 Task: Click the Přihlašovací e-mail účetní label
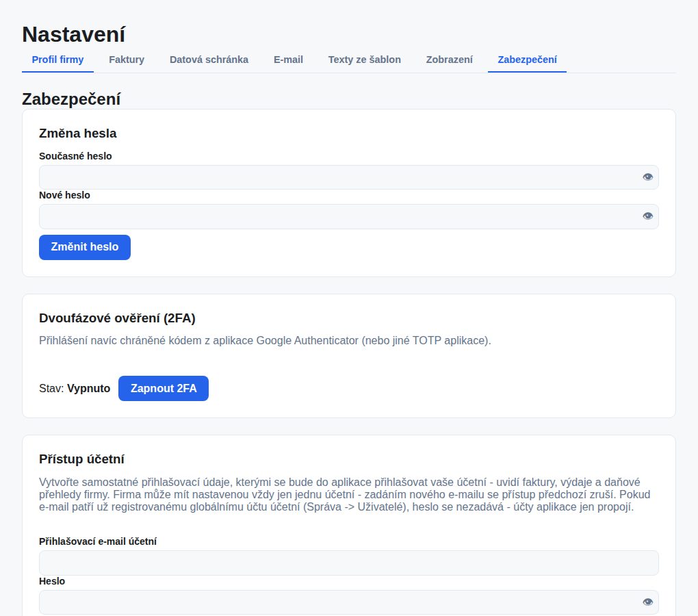click(98, 541)
